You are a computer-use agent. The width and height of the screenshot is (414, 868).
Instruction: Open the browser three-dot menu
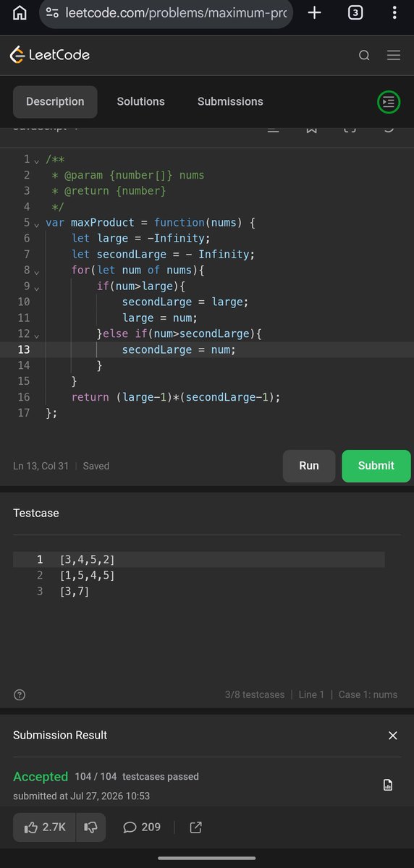pos(394,13)
